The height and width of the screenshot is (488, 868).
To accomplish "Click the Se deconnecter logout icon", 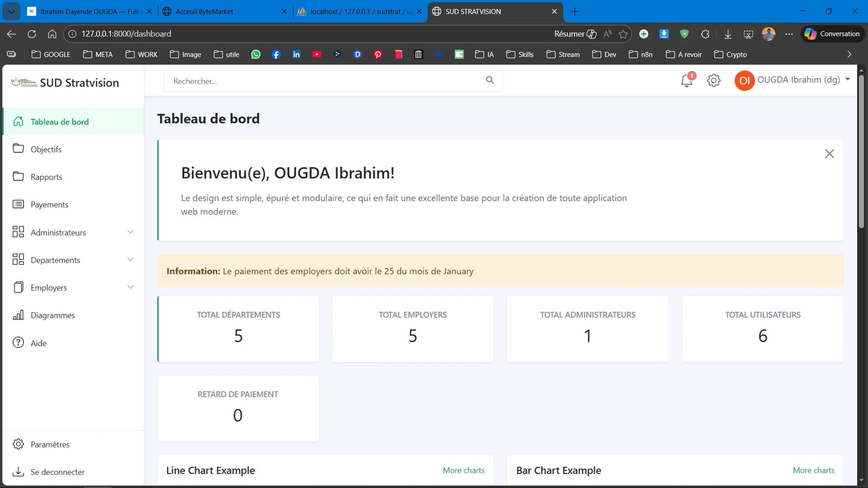I will coord(18,472).
